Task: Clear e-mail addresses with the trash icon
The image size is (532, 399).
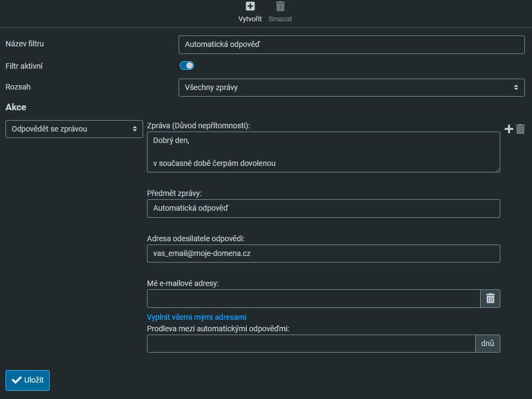Action: (490, 299)
